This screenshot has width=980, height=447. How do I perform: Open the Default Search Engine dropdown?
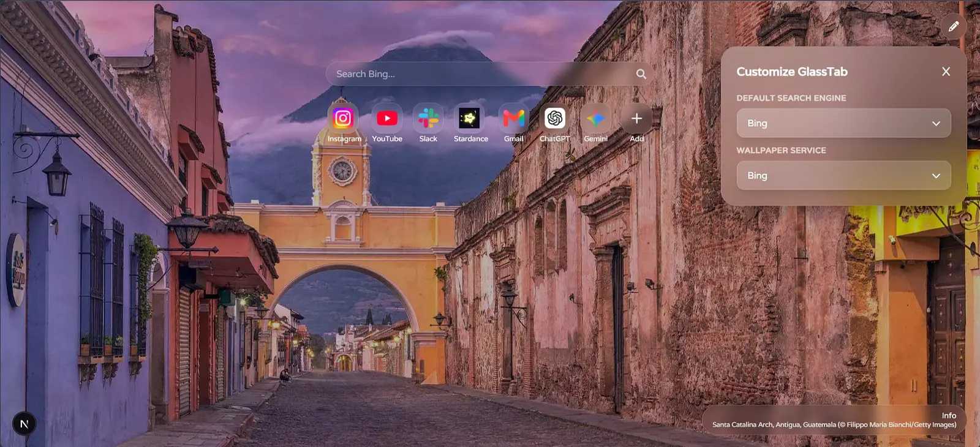[x=843, y=123]
